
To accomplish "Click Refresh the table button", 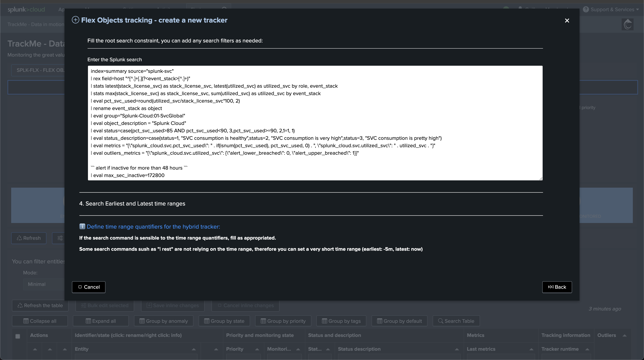I will click(40, 306).
